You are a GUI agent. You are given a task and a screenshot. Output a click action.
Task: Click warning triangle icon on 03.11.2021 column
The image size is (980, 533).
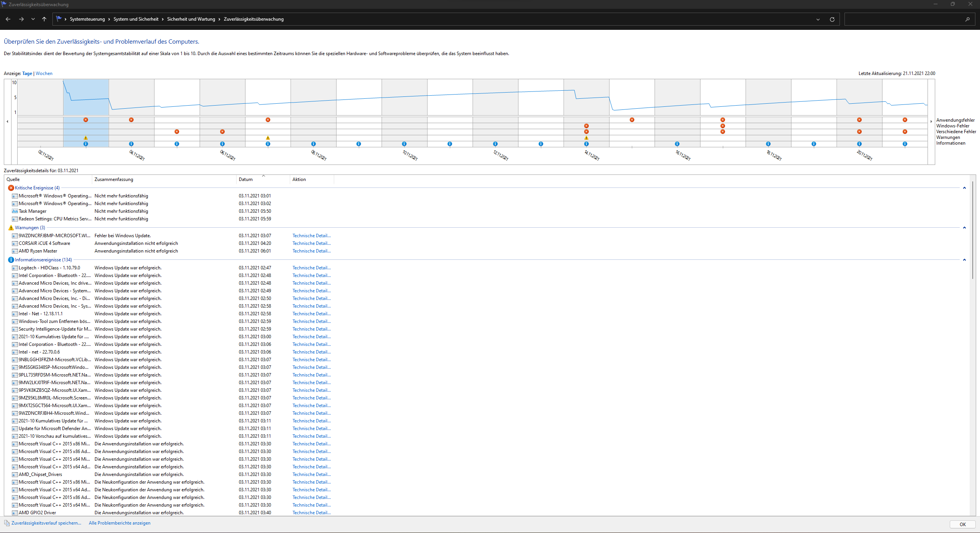pos(86,138)
